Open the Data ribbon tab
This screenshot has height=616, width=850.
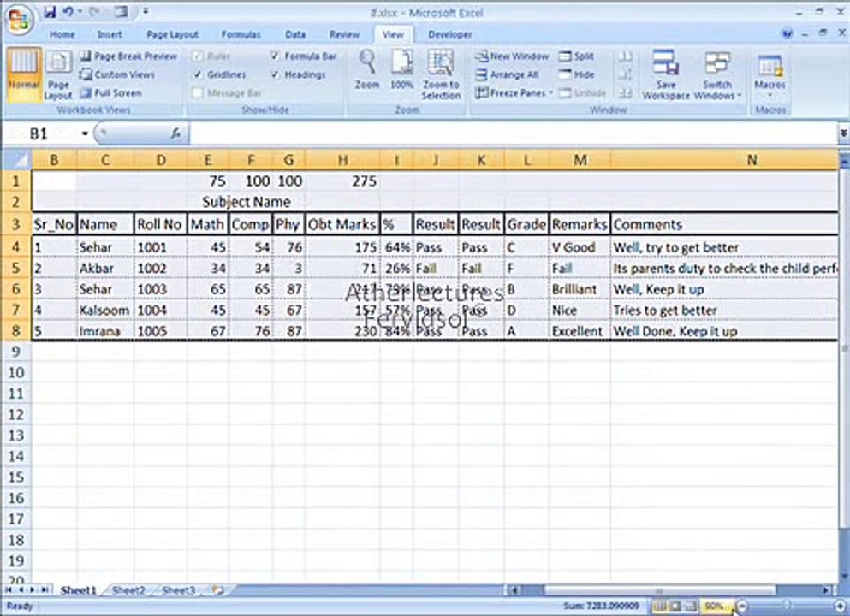click(295, 34)
